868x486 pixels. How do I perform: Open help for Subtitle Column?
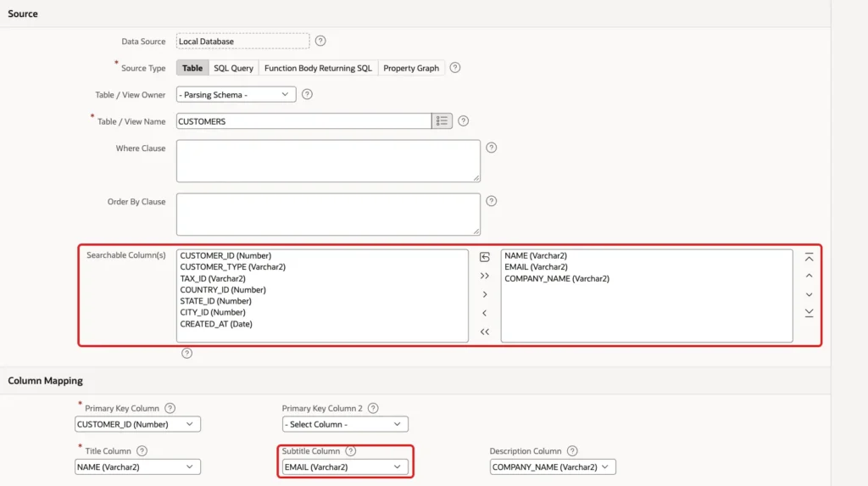tap(350, 450)
